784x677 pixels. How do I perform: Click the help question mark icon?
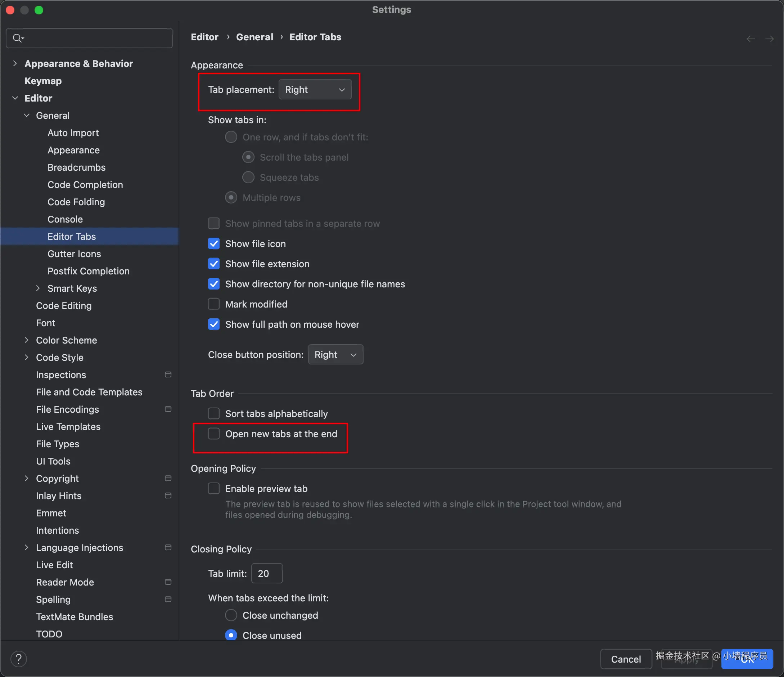(x=19, y=659)
